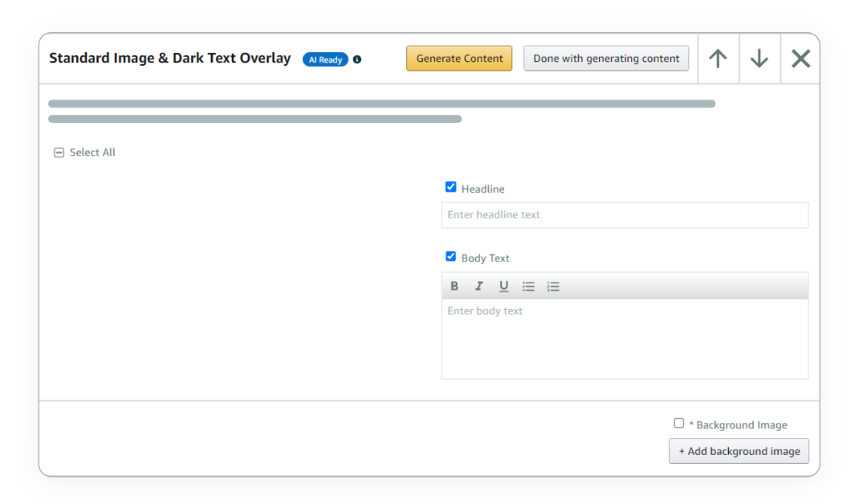Click the AI Ready badge
The height and width of the screenshot is (504, 867).
(325, 59)
